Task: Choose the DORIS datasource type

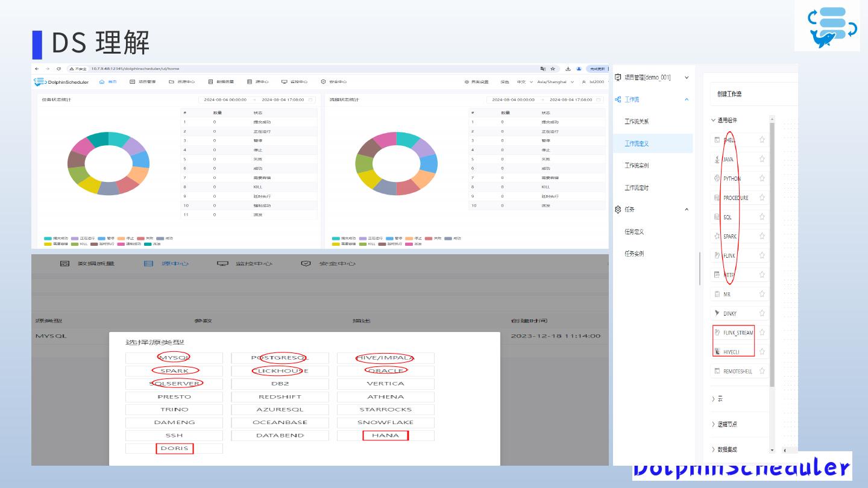Action: pos(174,448)
